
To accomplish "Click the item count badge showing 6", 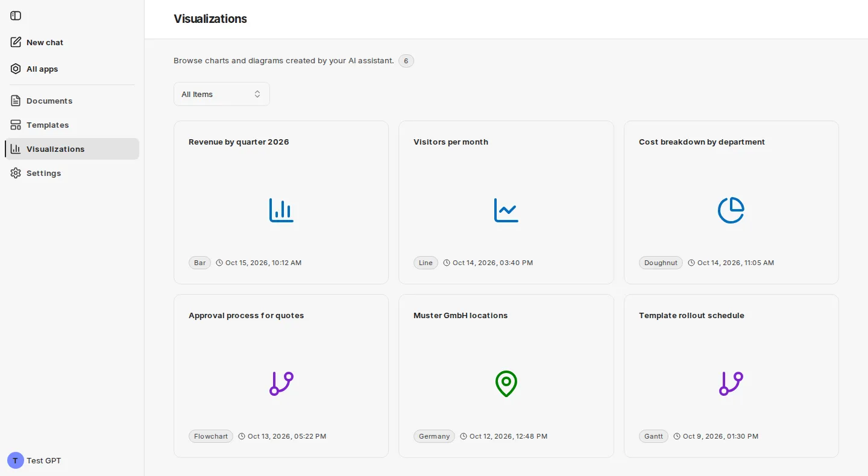I will [406, 61].
